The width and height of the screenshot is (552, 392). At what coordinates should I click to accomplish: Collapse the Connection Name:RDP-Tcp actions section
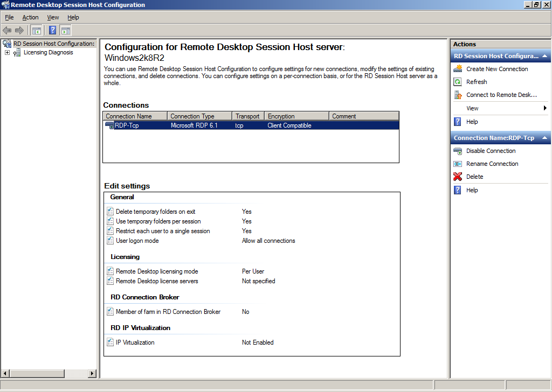544,138
